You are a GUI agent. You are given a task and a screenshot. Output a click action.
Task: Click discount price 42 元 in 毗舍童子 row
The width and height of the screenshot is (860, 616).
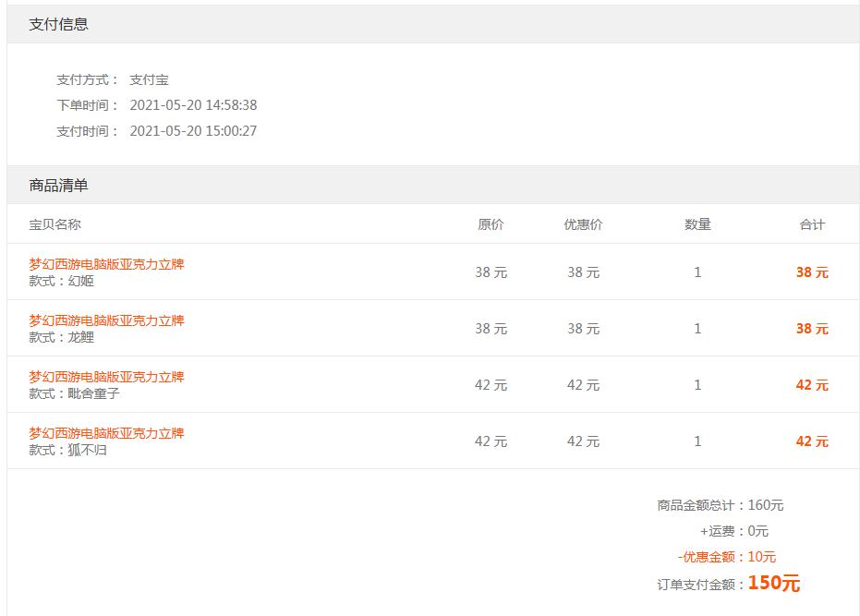coord(583,385)
